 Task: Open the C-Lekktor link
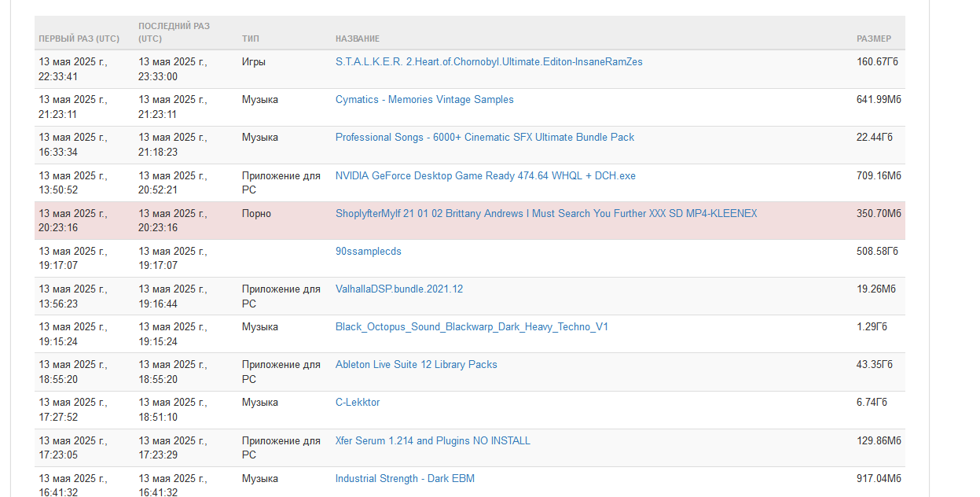358,403
